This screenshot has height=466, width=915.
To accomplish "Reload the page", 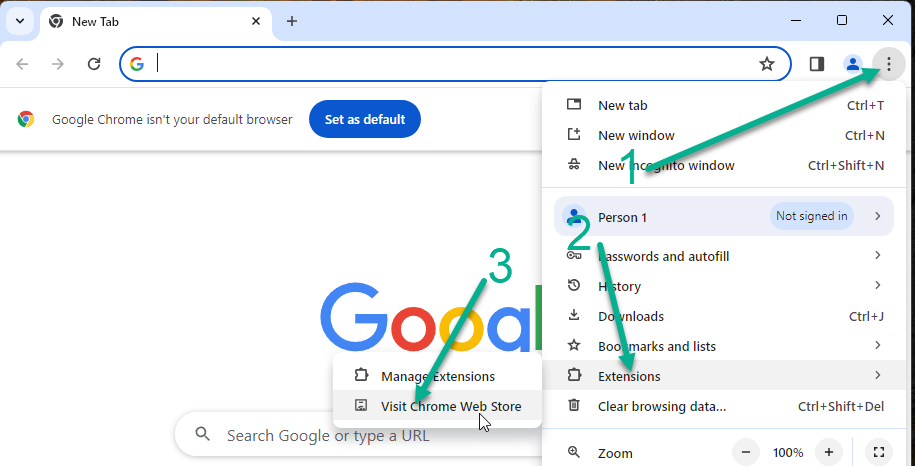I will (x=94, y=64).
